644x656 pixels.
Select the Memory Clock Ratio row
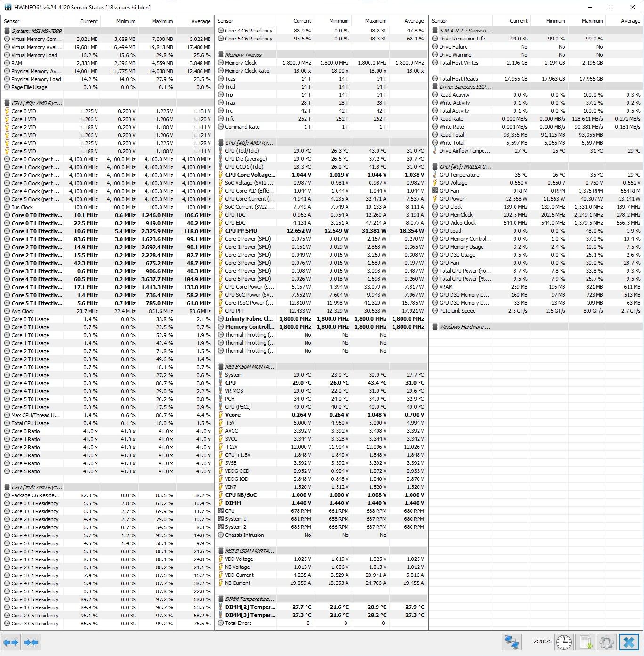[322, 71]
